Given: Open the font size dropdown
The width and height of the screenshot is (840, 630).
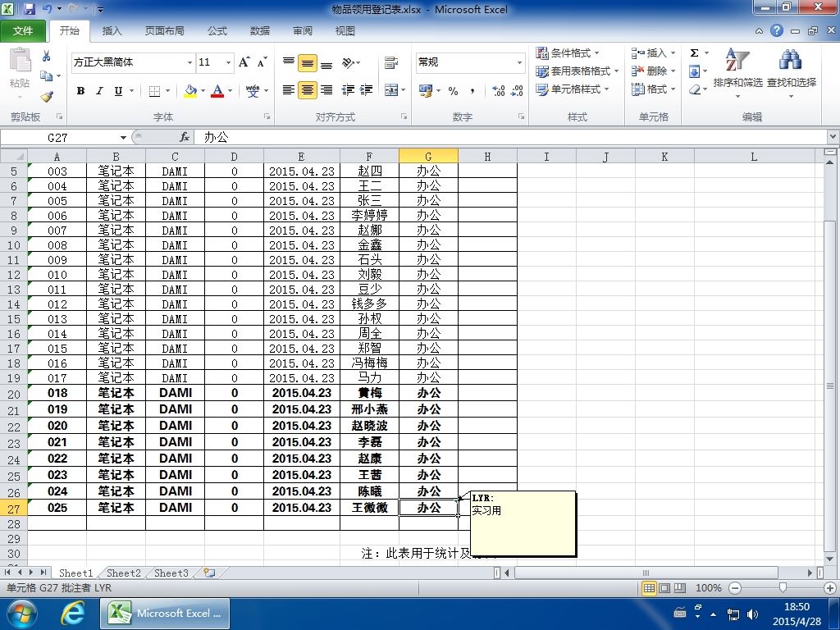Looking at the screenshot, I should [x=228, y=62].
